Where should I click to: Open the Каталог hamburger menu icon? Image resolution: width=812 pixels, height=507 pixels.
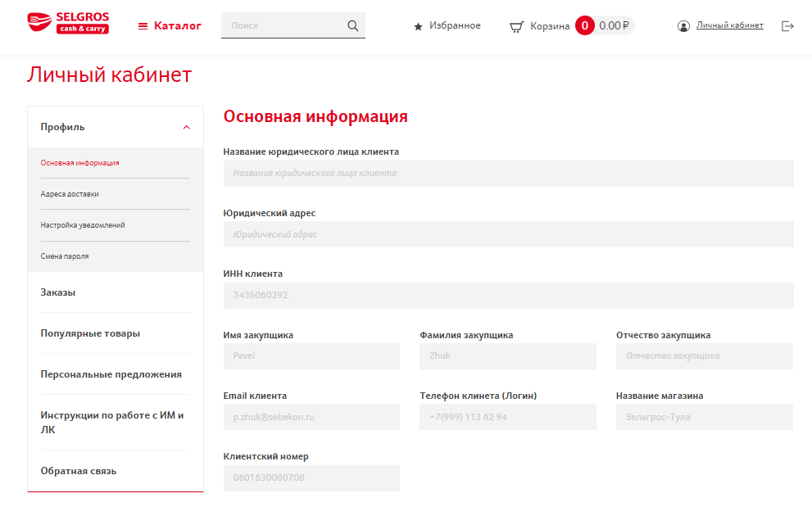tap(143, 26)
